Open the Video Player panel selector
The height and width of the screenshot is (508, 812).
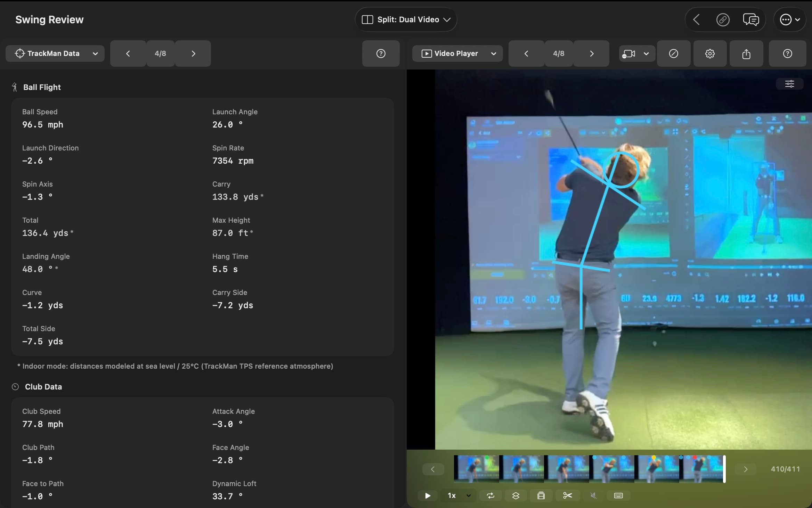(x=457, y=54)
